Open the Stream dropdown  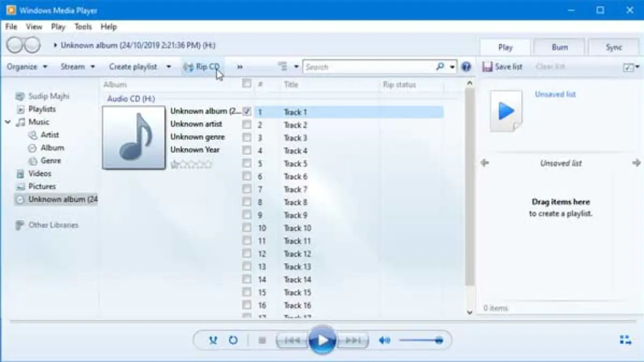pos(78,67)
